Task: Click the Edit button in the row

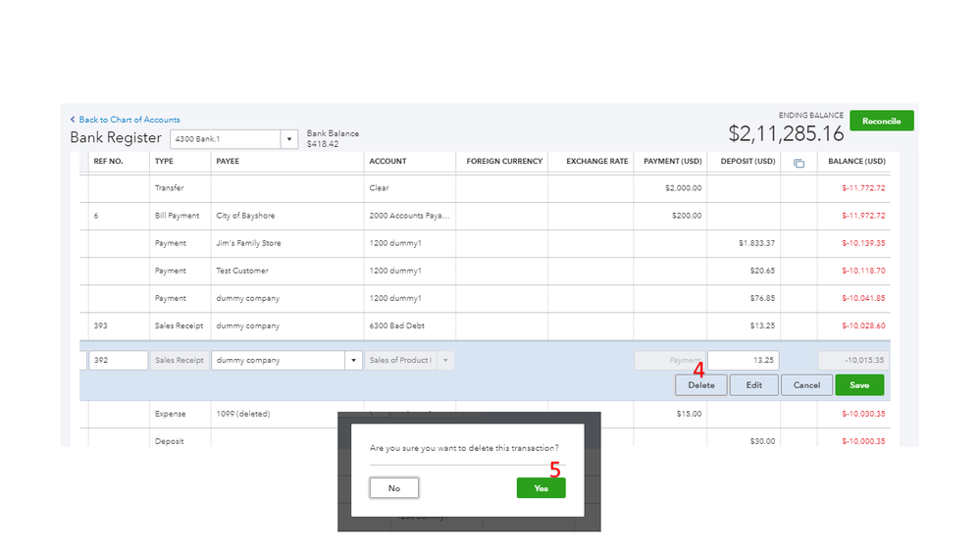Action: (x=753, y=385)
